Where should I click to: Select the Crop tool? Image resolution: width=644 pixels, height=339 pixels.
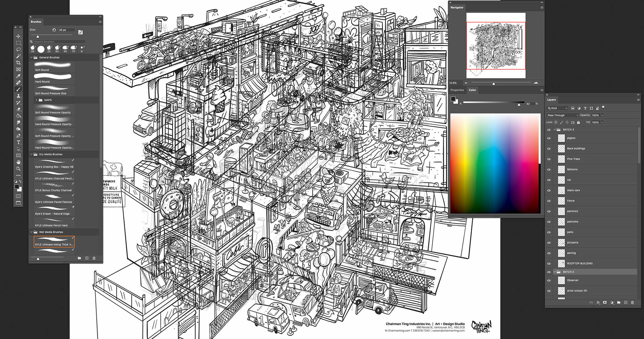[x=18, y=63]
